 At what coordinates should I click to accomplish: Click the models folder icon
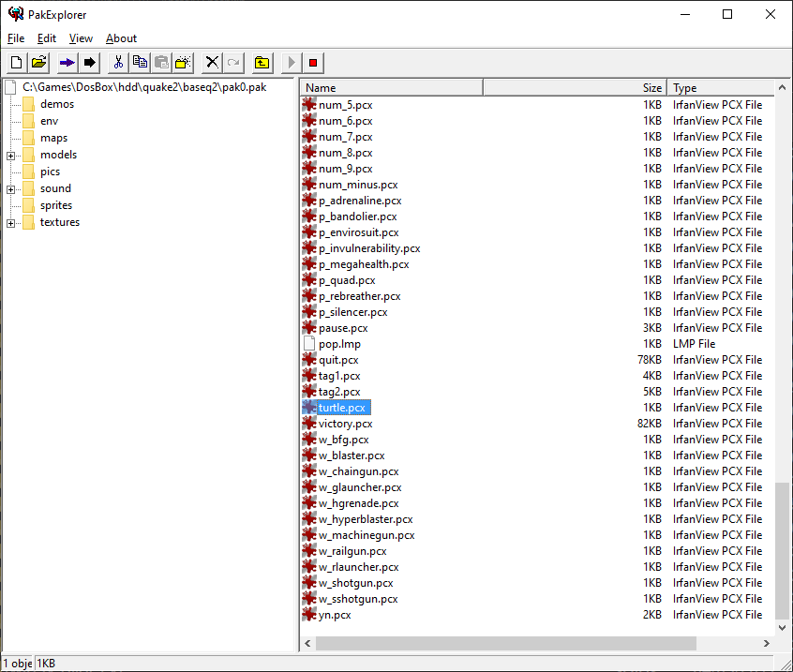(29, 155)
